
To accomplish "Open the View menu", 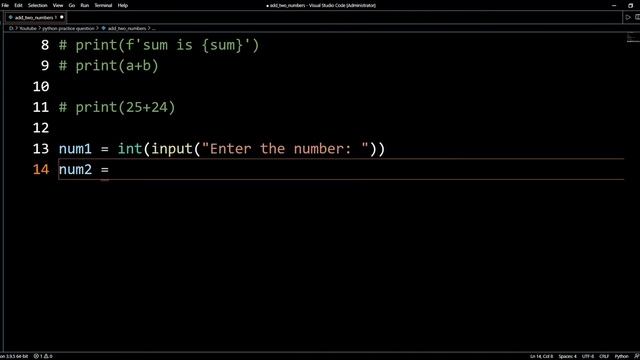I will point(58,5).
